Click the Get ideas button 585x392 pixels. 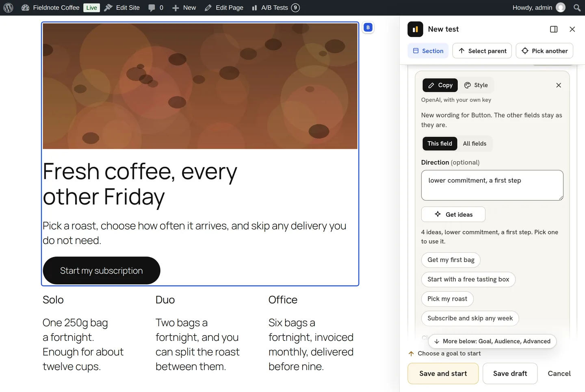pos(453,215)
